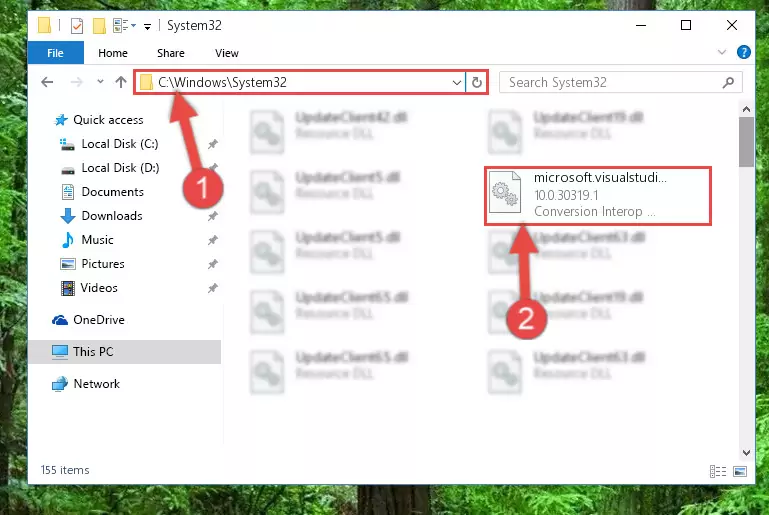Open Local Disk (C:) in sidebar
The image size is (769, 515).
click(x=120, y=144)
